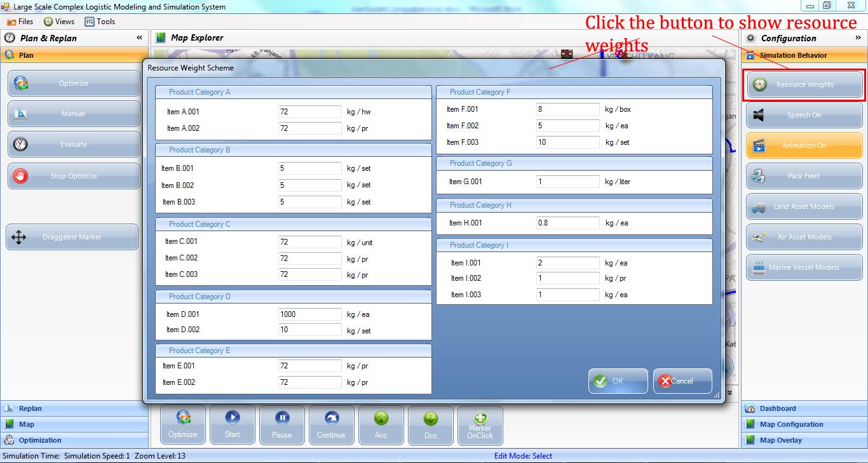The height and width of the screenshot is (463, 868).
Task: Click the Start simulation icon
Action: [232, 424]
